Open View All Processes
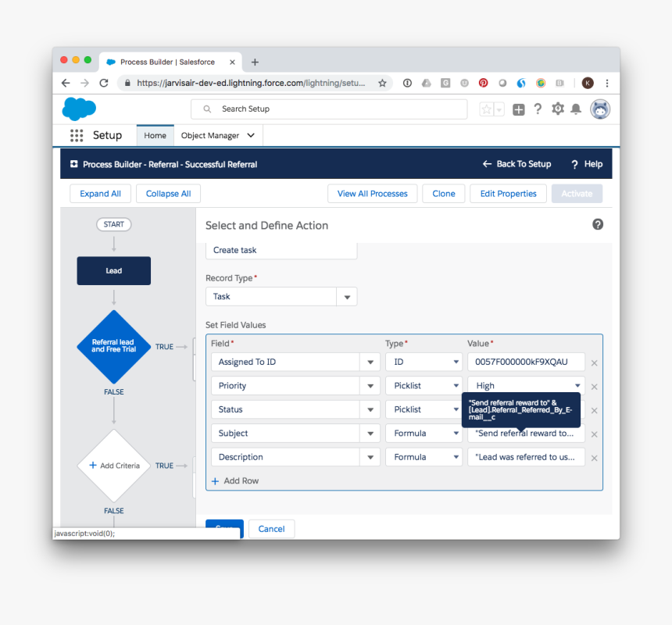 (373, 194)
